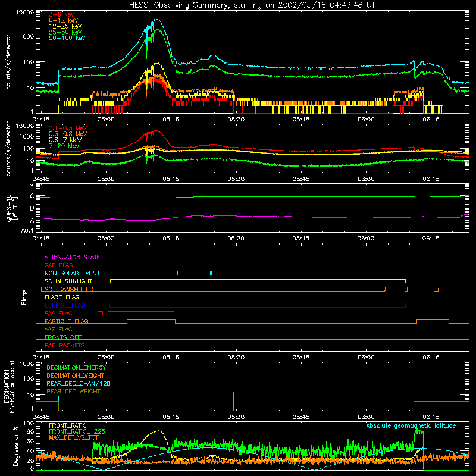The image size is (476, 476).
Task: Click the MAX_DET_VS_TOT legend entry
Action: (74, 437)
